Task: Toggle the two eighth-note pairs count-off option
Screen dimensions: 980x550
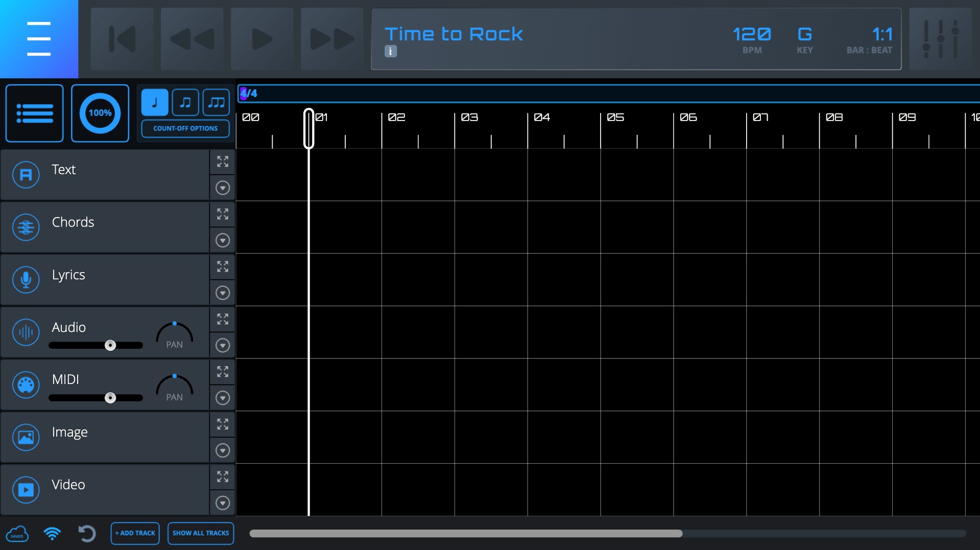Action: [216, 102]
